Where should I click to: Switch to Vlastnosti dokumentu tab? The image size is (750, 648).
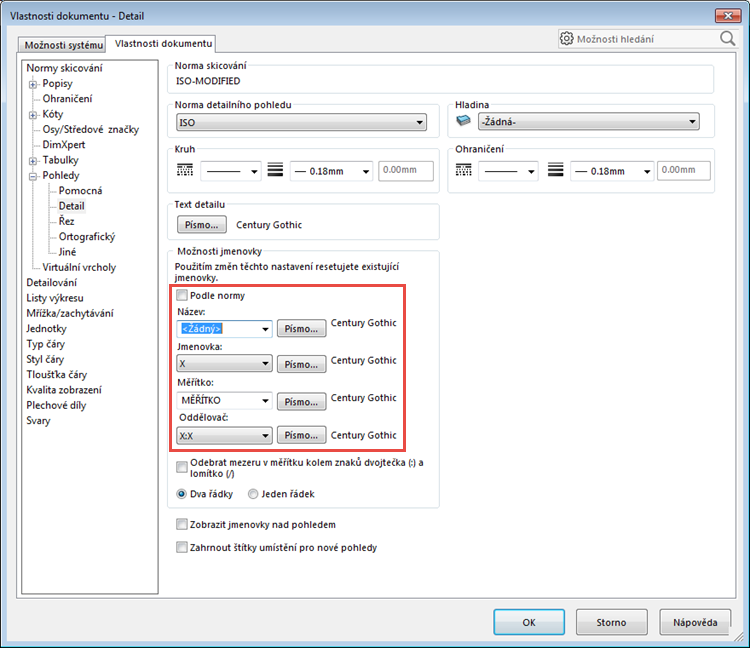click(x=163, y=44)
